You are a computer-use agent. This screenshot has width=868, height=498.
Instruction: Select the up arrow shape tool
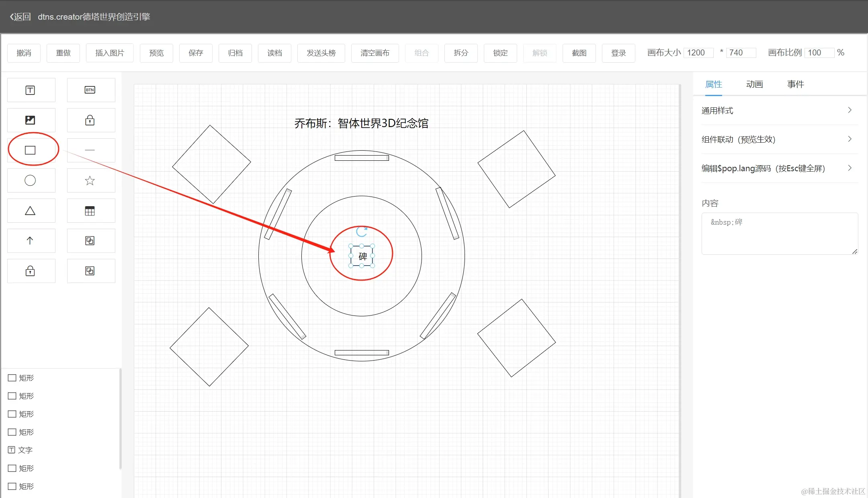point(31,241)
